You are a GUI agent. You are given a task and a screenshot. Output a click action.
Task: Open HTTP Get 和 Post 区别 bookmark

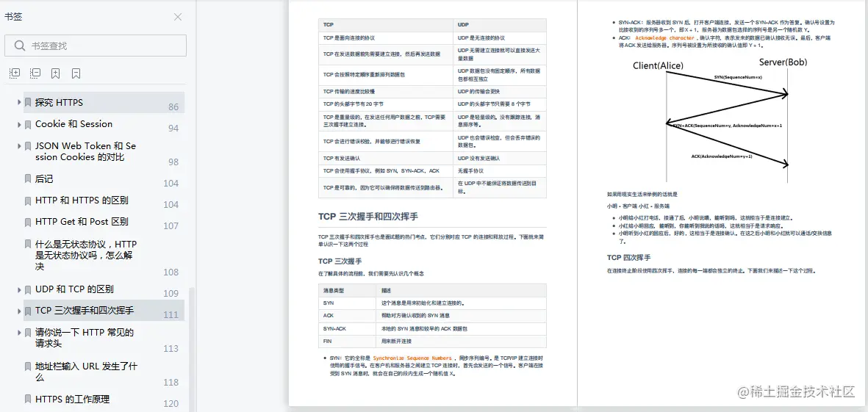(x=82, y=221)
